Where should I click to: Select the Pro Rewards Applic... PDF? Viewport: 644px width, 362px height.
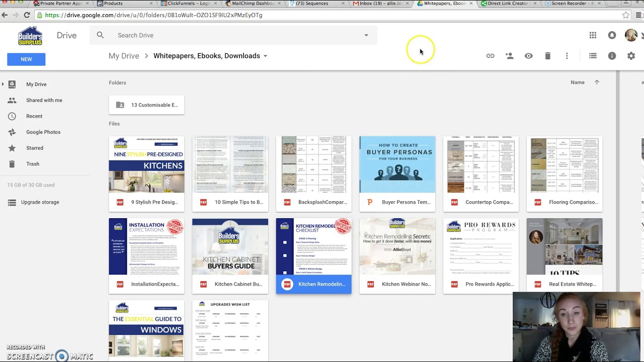pyautogui.click(x=481, y=256)
